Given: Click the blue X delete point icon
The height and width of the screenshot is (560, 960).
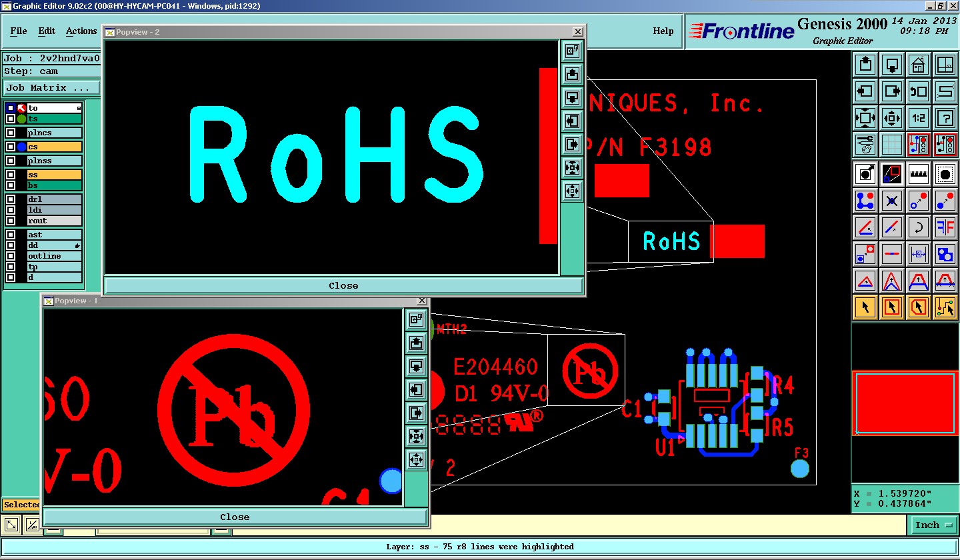Looking at the screenshot, I should tap(892, 201).
